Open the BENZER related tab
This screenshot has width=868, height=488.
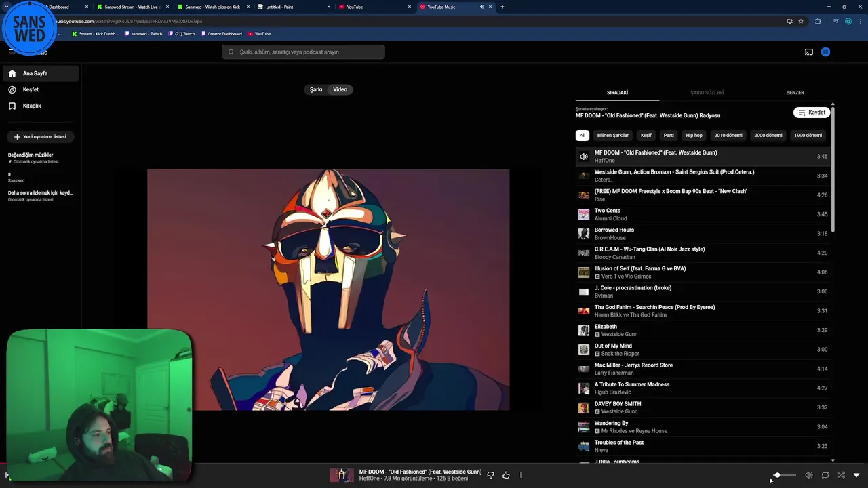[x=795, y=93]
